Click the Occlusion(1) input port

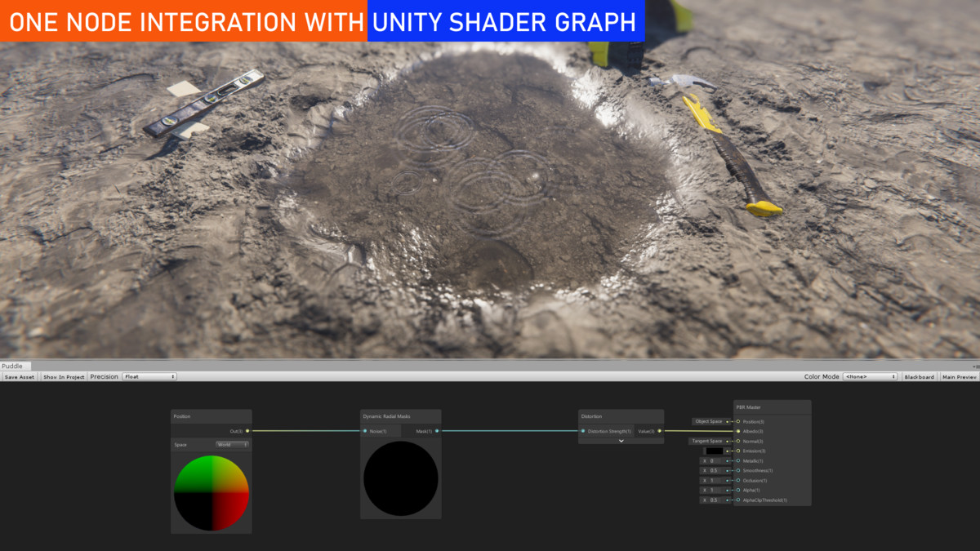coord(737,480)
